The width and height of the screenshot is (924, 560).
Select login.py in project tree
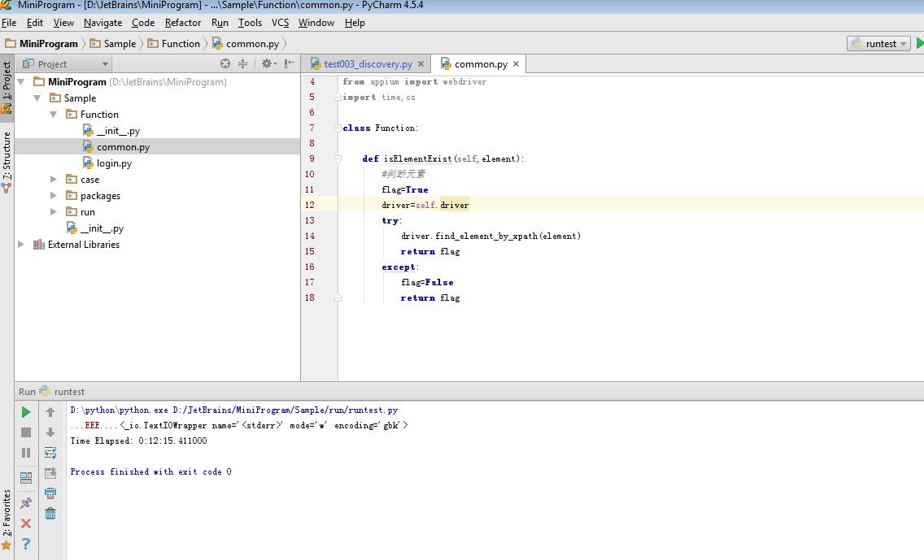pos(115,163)
